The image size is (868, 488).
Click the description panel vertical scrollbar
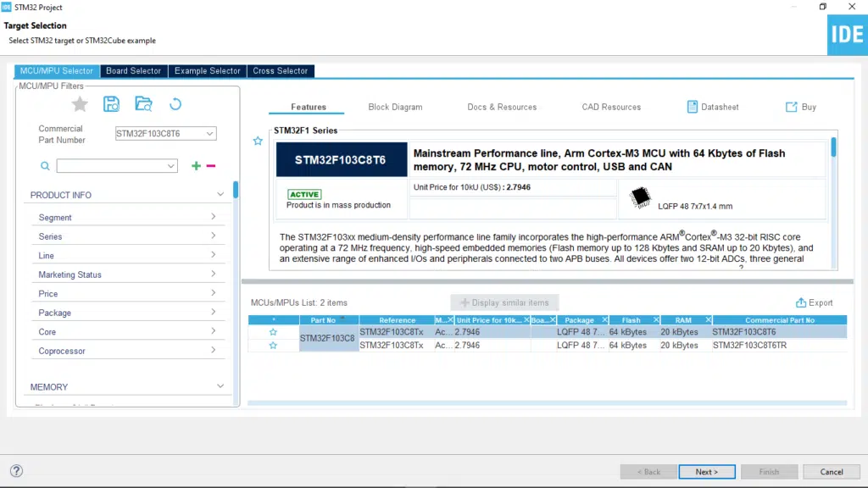point(833,147)
